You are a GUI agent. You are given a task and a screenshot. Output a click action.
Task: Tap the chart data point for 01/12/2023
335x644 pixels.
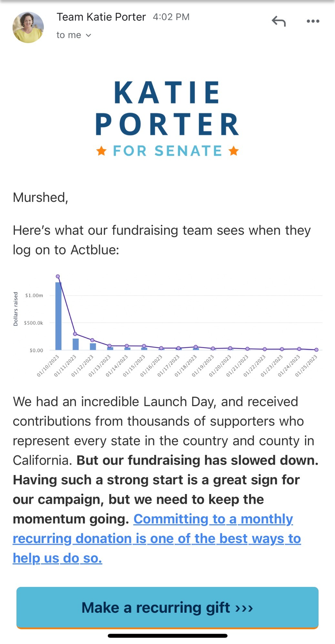click(92, 340)
